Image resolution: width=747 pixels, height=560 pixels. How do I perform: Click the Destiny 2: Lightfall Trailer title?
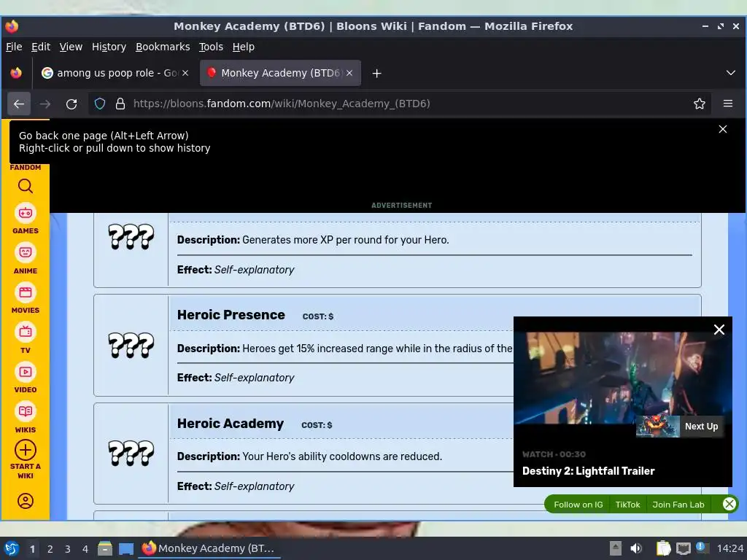[x=589, y=471]
